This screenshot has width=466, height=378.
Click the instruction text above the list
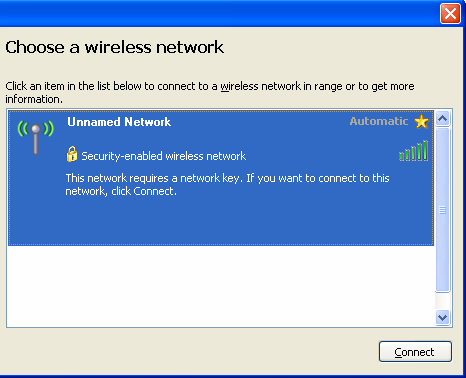point(210,93)
